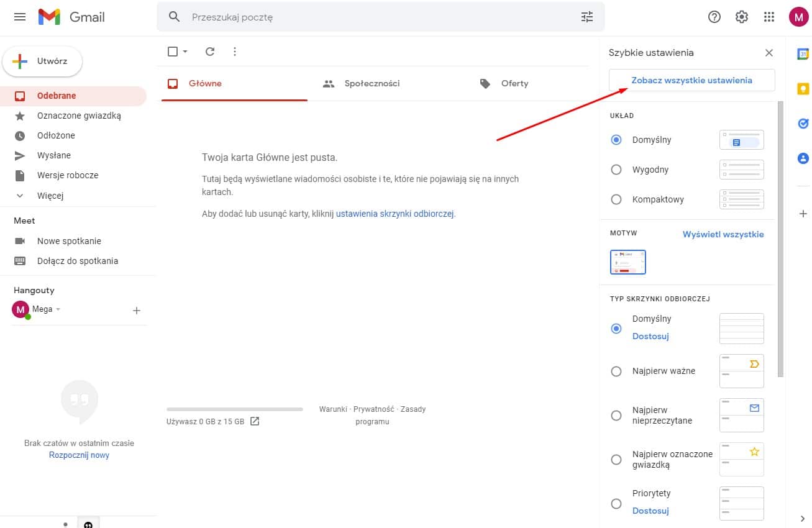Image resolution: width=812 pixels, height=528 pixels.
Task: Open Google Calendar side panel icon
Action: point(803,54)
